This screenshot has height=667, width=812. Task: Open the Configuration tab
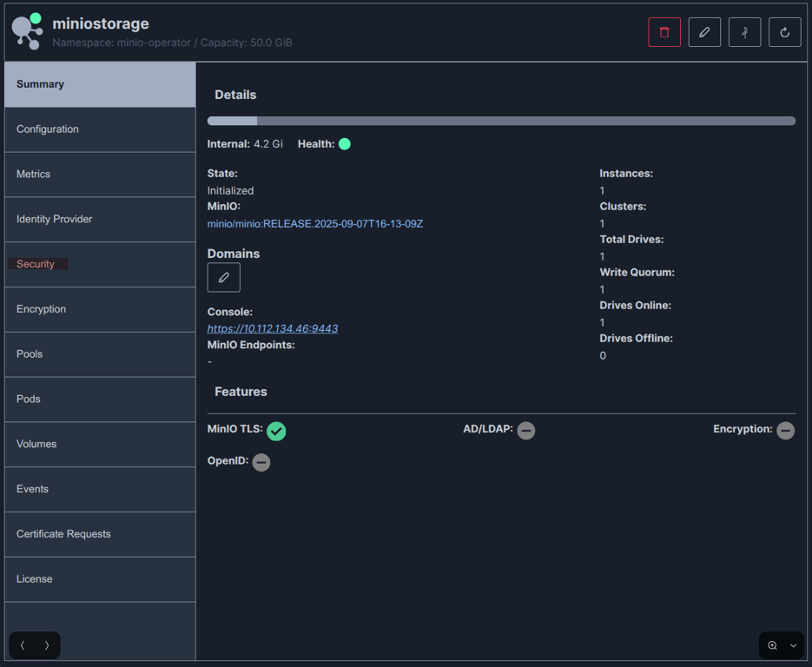(100, 129)
